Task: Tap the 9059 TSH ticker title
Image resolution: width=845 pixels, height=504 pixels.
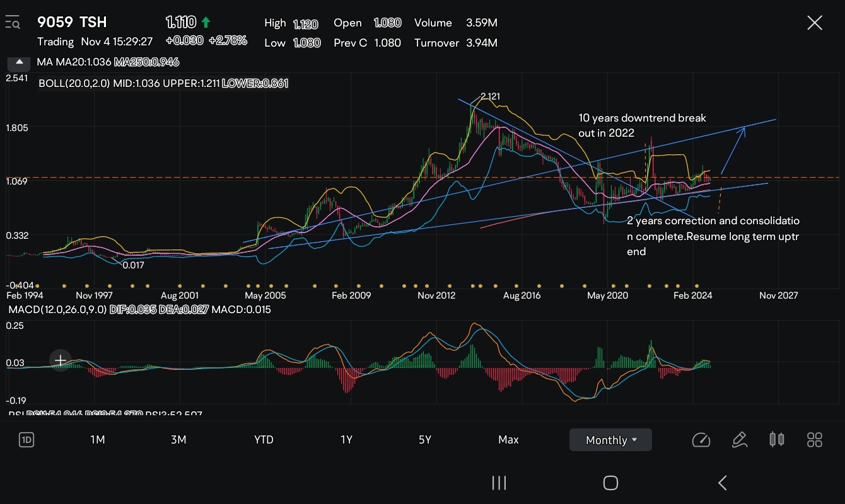Action: (x=72, y=23)
